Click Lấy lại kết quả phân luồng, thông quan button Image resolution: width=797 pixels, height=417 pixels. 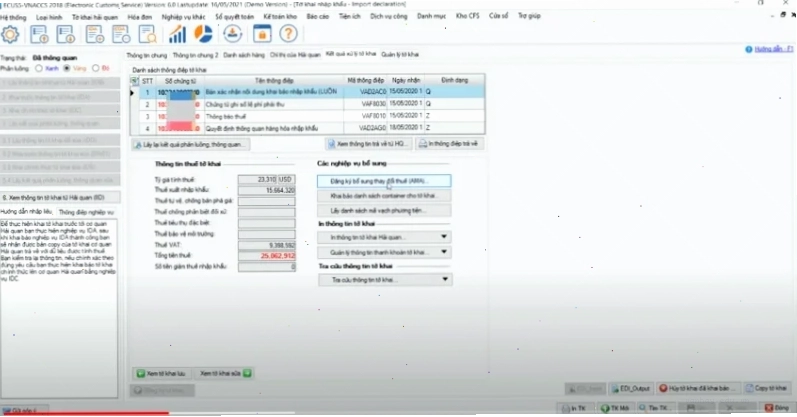tap(190, 144)
